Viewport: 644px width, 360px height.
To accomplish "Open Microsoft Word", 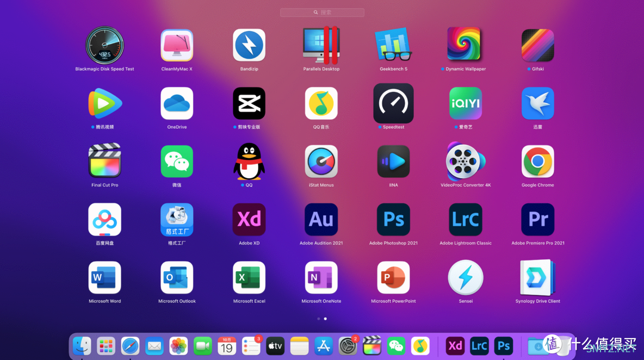I will (x=105, y=278).
